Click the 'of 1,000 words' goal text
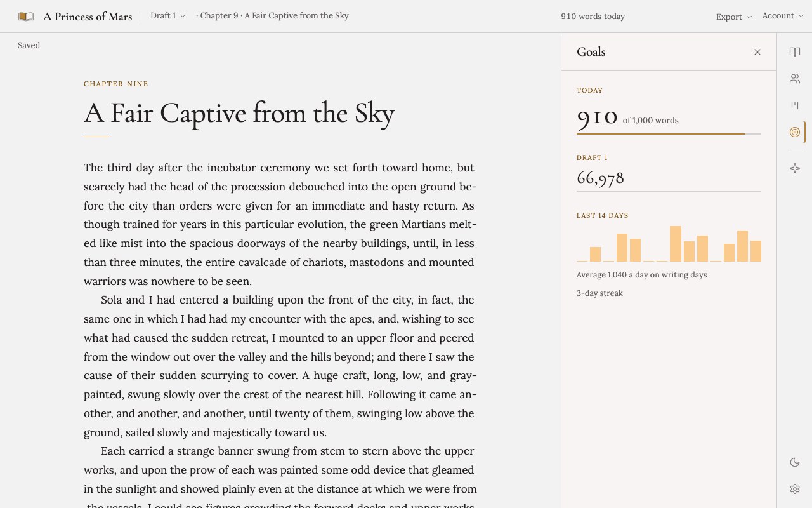The height and width of the screenshot is (508, 812). (650, 121)
